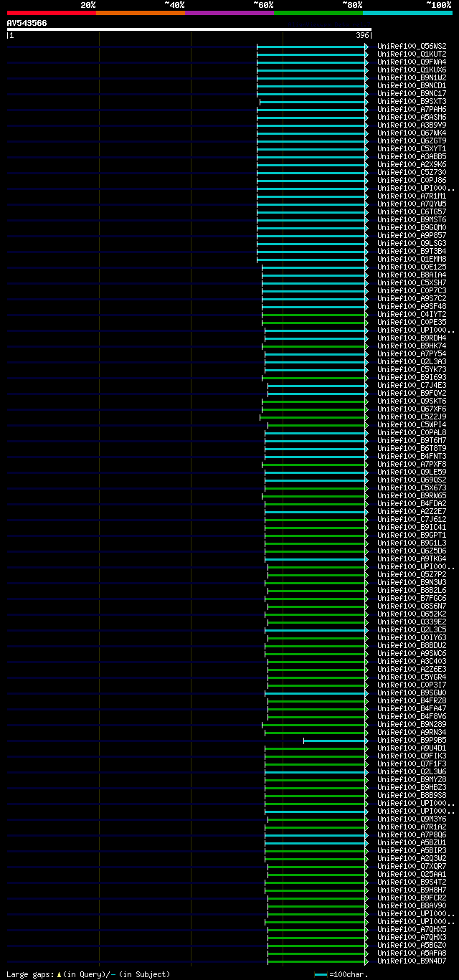459x980 pixels.
Task: Select the UniRef100_Q67WK4 label
Action: (x=412, y=133)
